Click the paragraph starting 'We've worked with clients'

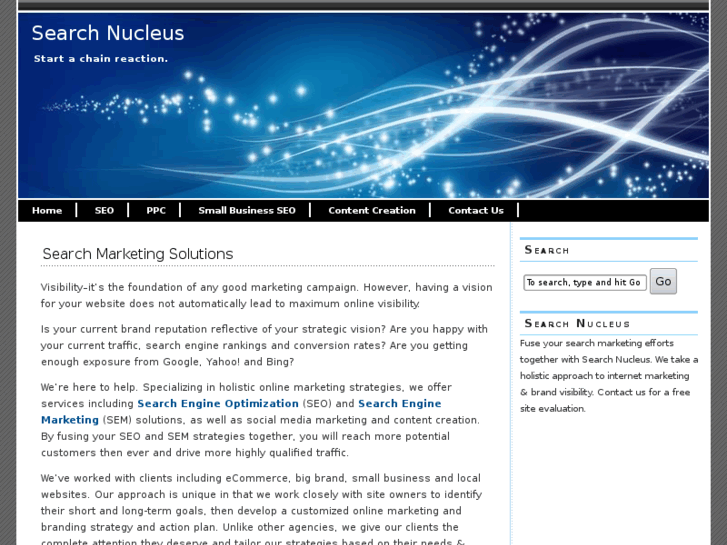coord(262,510)
